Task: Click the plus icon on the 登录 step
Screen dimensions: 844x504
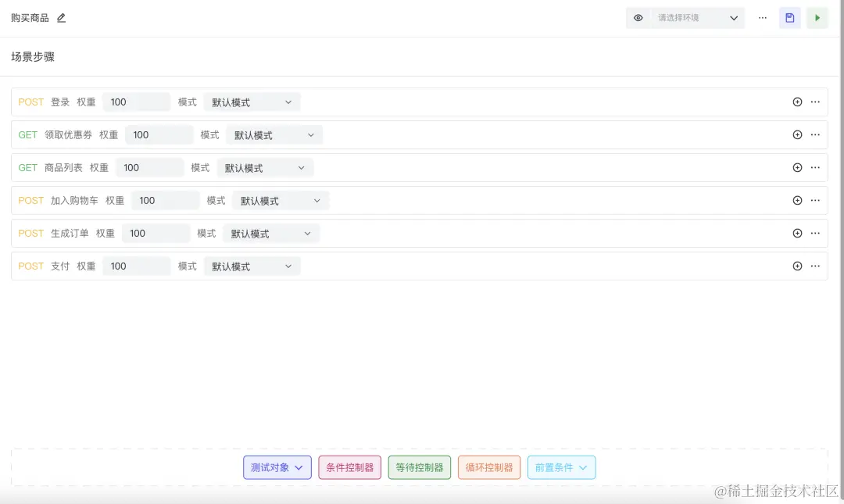Action: [797, 102]
